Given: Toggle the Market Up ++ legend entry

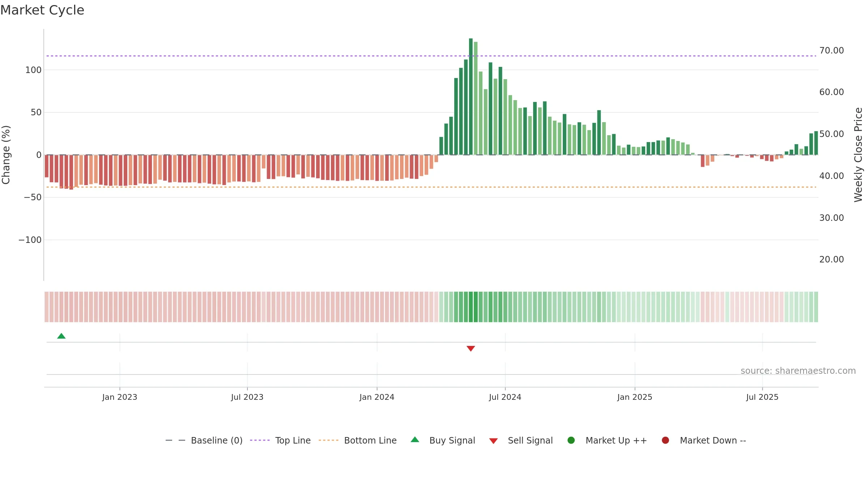Looking at the screenshot, I should (607, 440).
